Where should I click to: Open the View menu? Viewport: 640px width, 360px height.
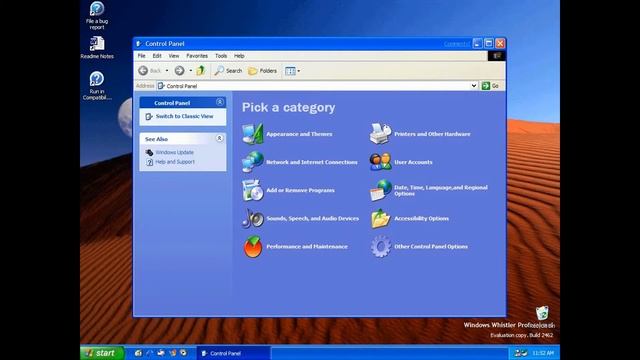coord(174,56)
